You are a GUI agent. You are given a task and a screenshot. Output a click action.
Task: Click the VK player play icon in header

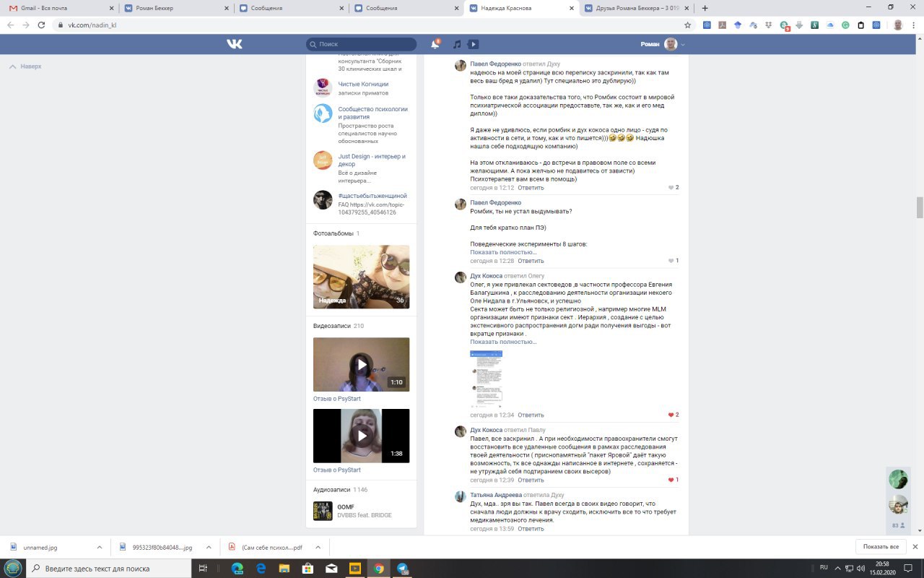point(474,44)
